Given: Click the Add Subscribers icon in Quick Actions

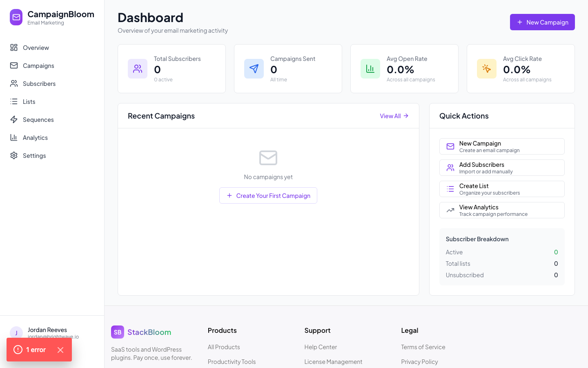Looking at the screenshot, I should (x=450, y=167).
